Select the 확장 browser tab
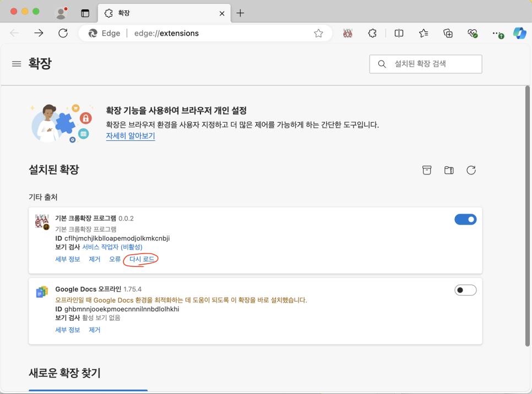This screenshot has width=532, height=394. click(x=160, y=13)
